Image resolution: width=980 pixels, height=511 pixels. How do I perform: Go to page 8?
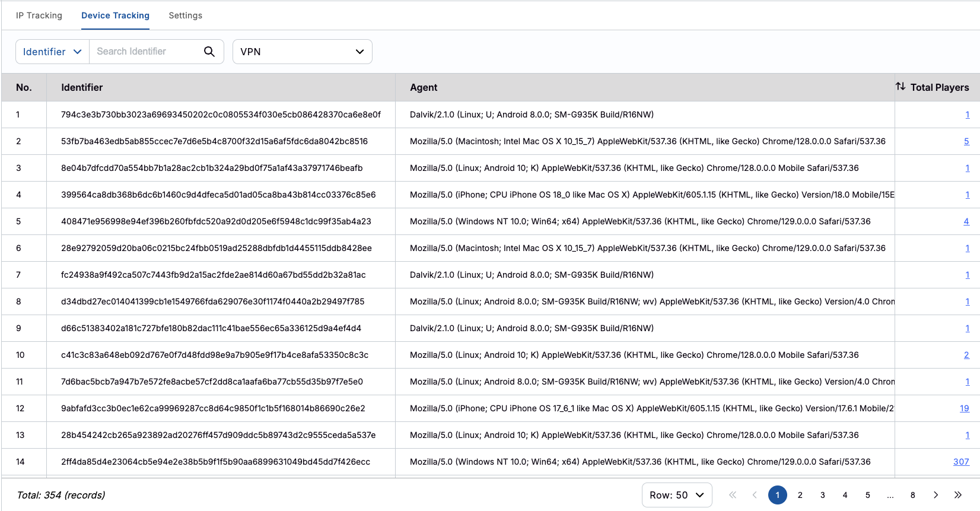(913, 495)
